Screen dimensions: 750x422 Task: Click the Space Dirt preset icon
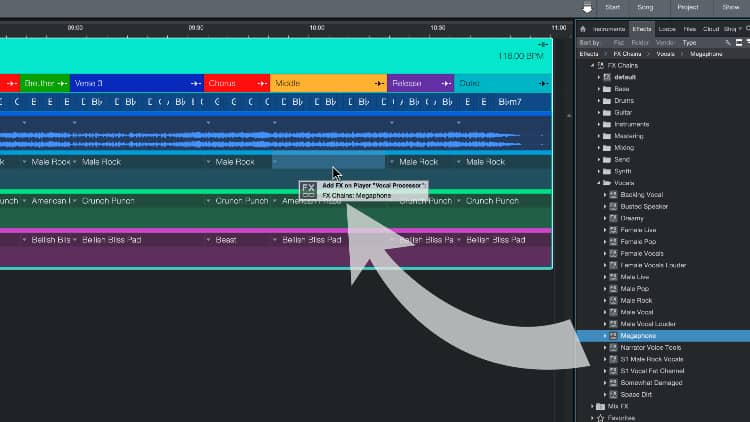(613, 395)
